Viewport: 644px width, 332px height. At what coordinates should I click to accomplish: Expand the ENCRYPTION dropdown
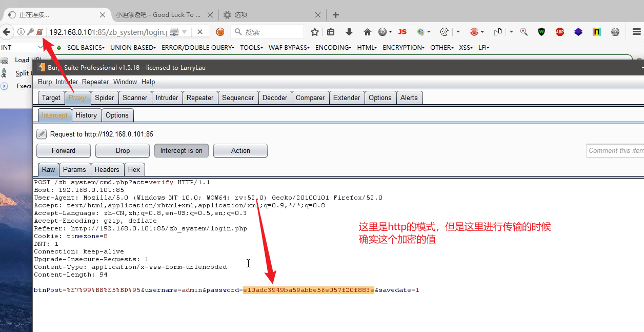click(x=404, y=48)
